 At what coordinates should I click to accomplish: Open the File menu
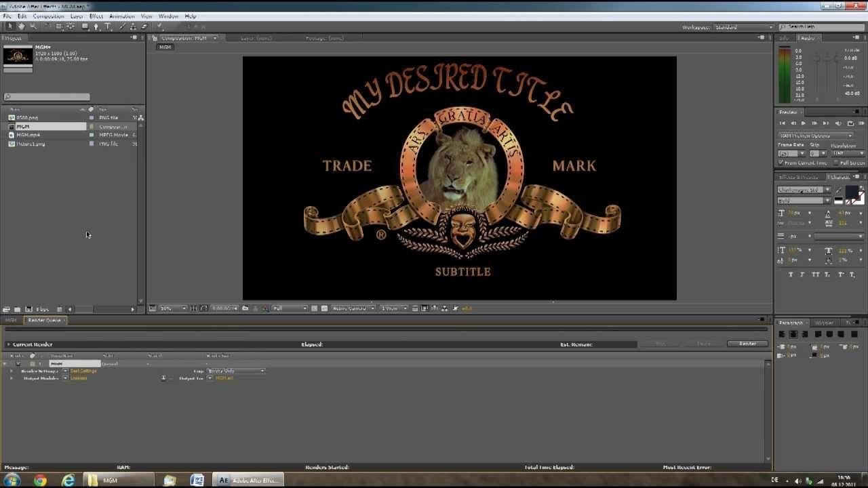pyautogui.click(x=7, y=16)
